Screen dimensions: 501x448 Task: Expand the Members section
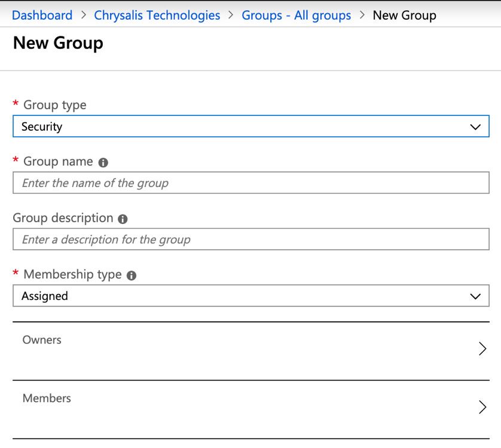[x=250, y=408]
